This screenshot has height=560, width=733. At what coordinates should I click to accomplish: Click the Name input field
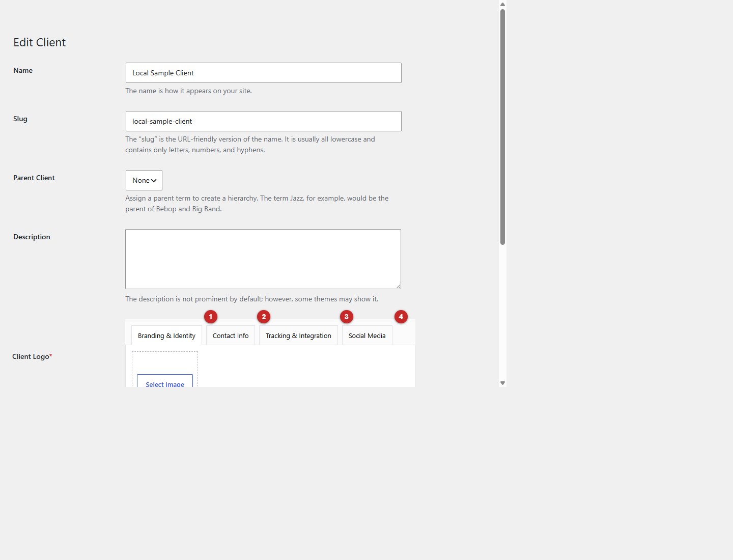coord(263,73)
